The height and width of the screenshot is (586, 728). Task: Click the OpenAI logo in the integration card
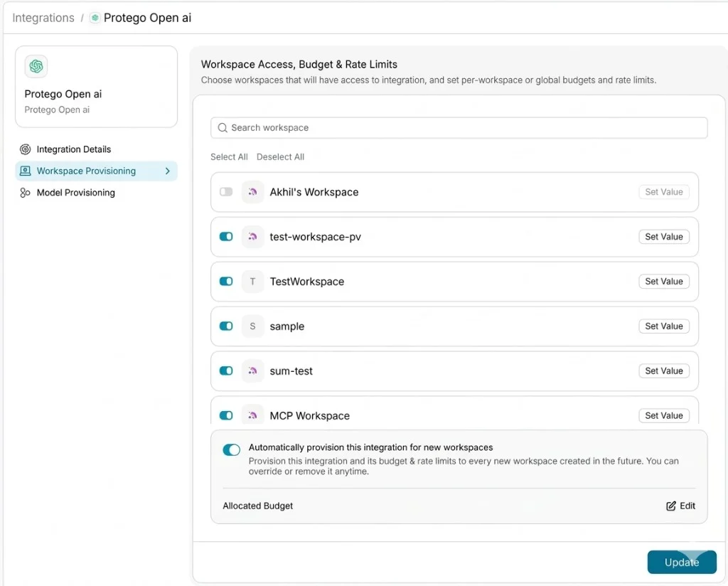click(36, 66)
